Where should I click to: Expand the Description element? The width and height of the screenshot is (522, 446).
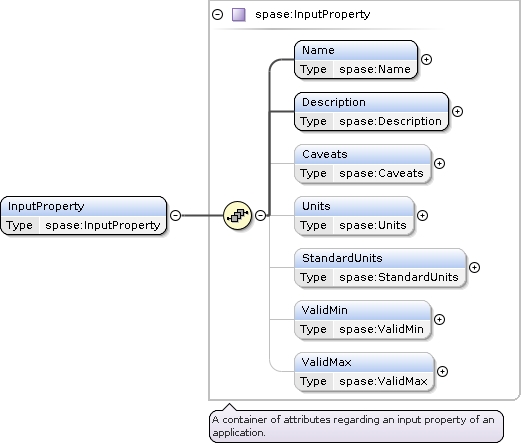457,111
